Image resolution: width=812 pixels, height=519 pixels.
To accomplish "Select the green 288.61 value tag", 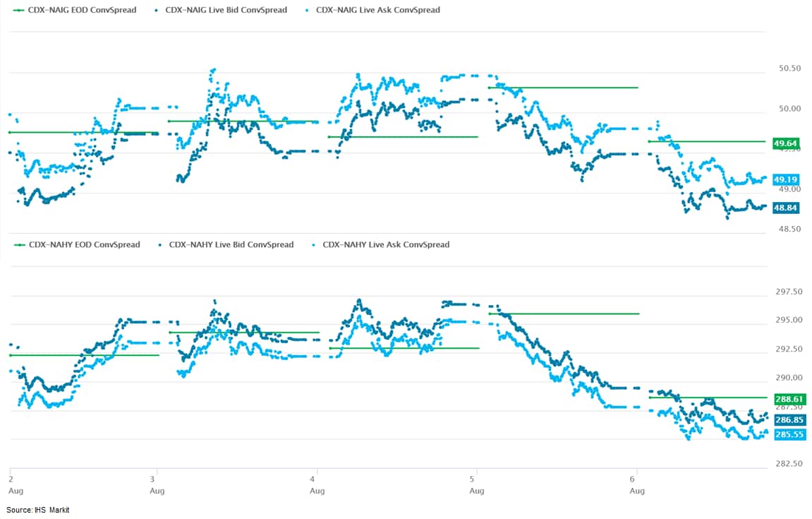I will pyautogui.click(x=787, y=399).
